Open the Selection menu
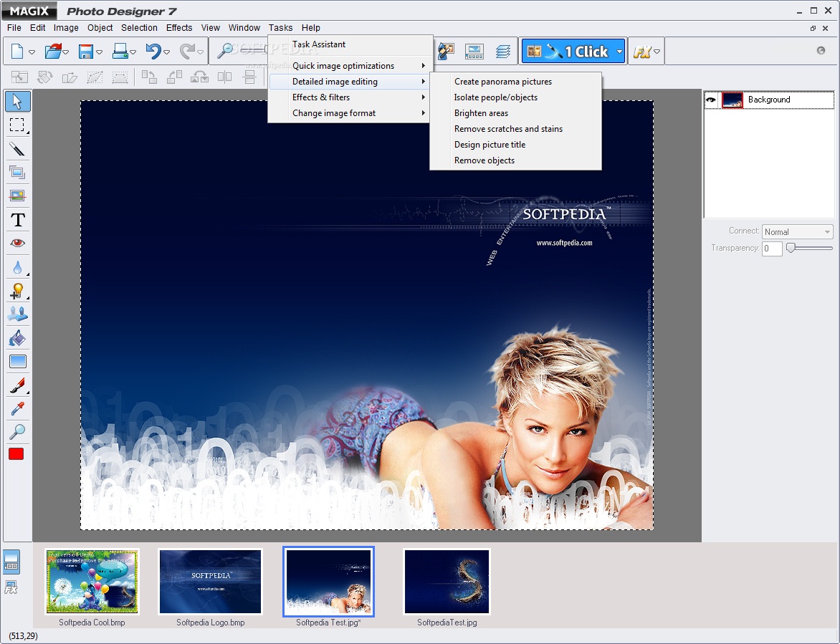The height and width of the screenshot is (644, 840). tap(139, 28)
